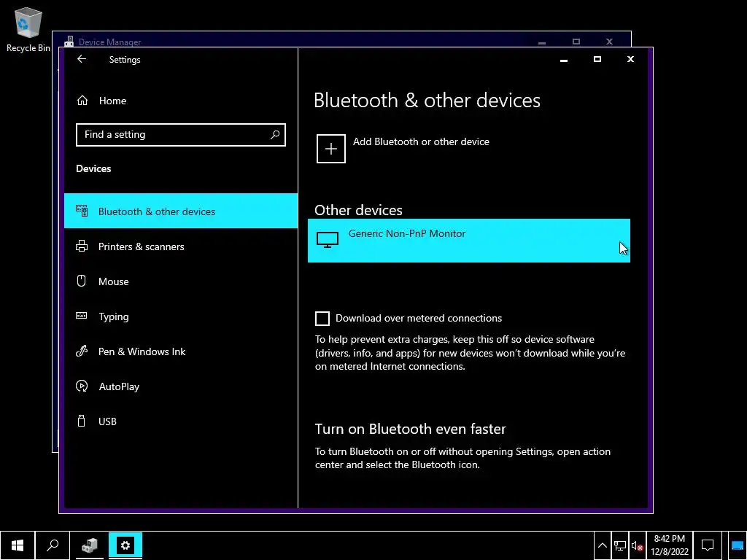Open the Windows Start menu
This screenshot has width=747, height=560.
click(x=18, y=545)
